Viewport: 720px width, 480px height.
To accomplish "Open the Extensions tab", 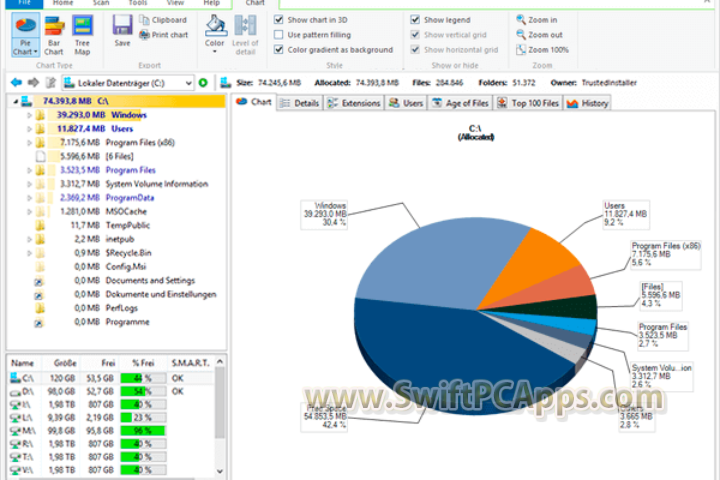I will point(354,103).
